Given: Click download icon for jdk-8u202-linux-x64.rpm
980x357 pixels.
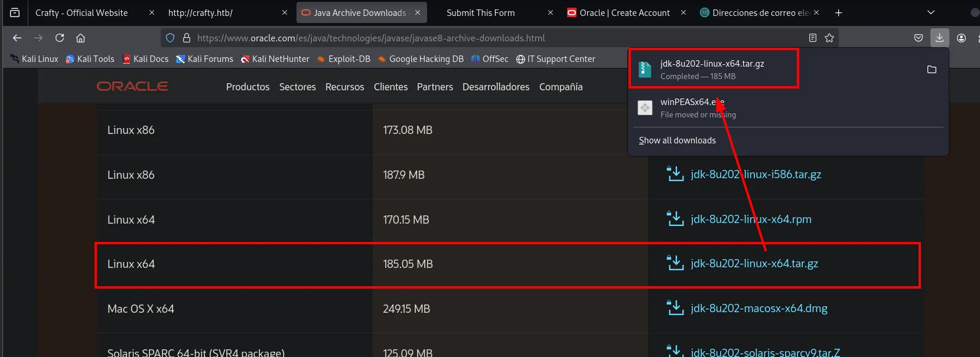Looking at the screenshot, I should [675, 219].
